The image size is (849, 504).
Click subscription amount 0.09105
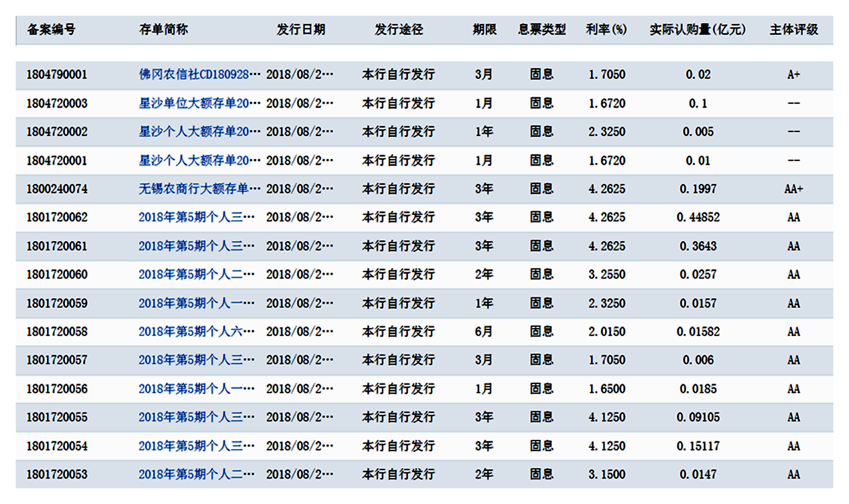point(698,417)
